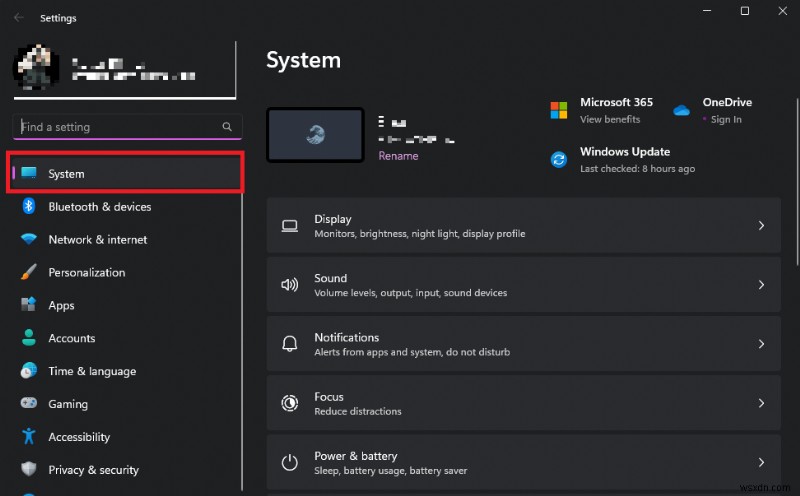Click the Time & language globe icon

[x=29, y=370]
